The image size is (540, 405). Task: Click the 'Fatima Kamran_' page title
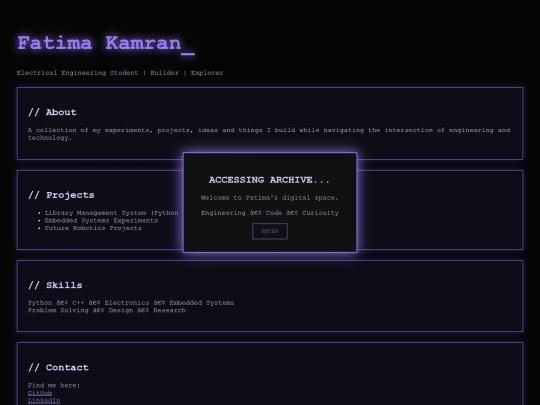(x=106, y=44)
